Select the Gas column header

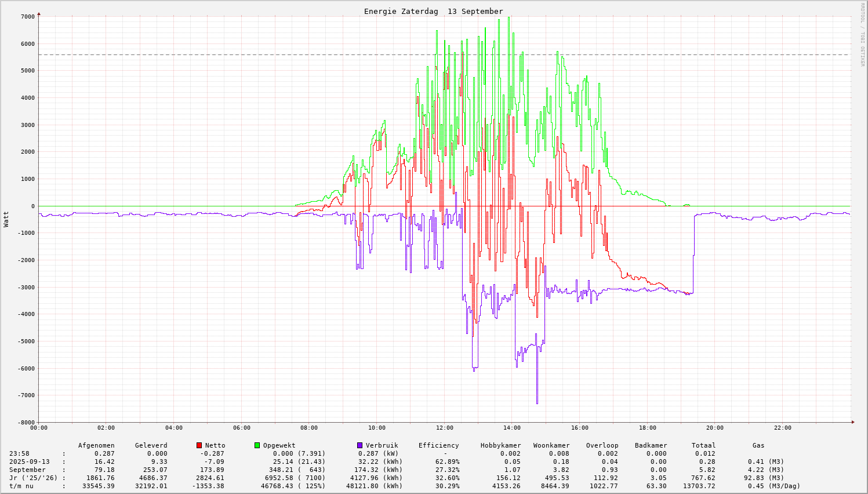(x=758, y=445)
